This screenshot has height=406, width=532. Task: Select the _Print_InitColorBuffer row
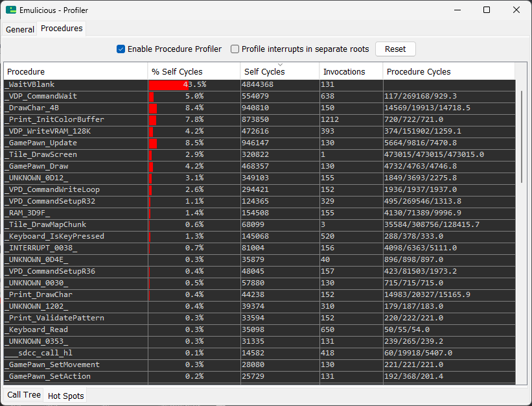tap(260, 119)
